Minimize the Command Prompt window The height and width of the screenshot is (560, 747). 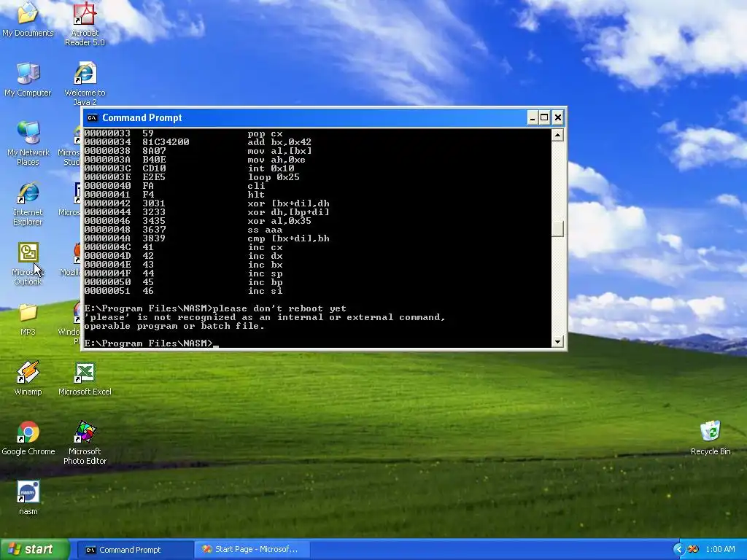coord(533,117)
